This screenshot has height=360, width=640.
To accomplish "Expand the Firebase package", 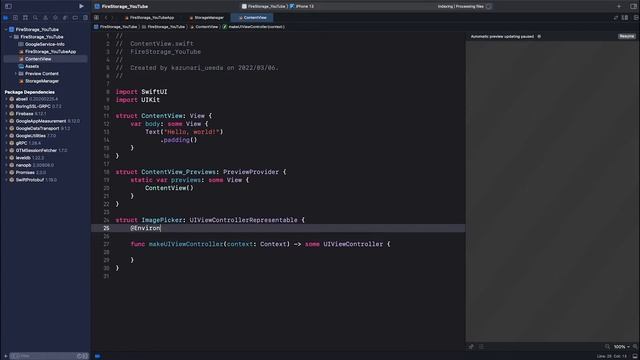I will 6,113.
